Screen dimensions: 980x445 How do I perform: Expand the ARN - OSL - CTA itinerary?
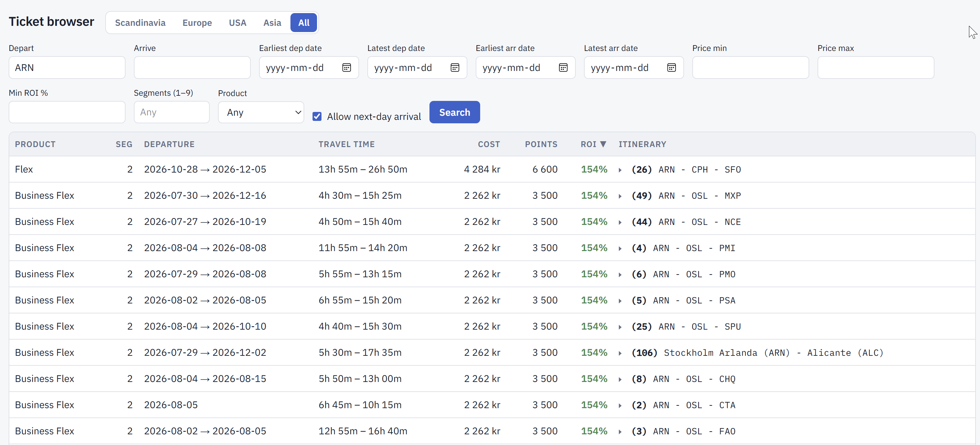point(620,405)
